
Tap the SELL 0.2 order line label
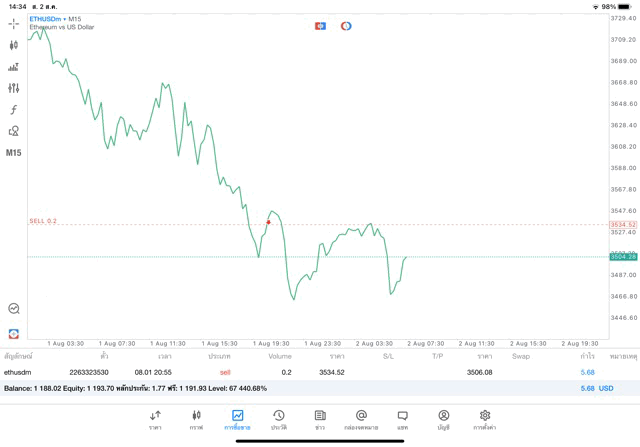click(x=43, y=221)
